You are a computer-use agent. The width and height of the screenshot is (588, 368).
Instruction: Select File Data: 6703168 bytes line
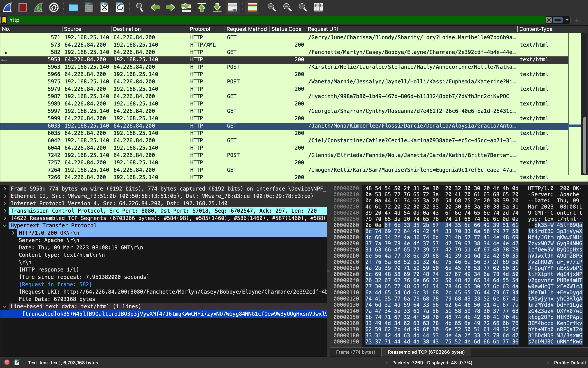pos(57,299)
